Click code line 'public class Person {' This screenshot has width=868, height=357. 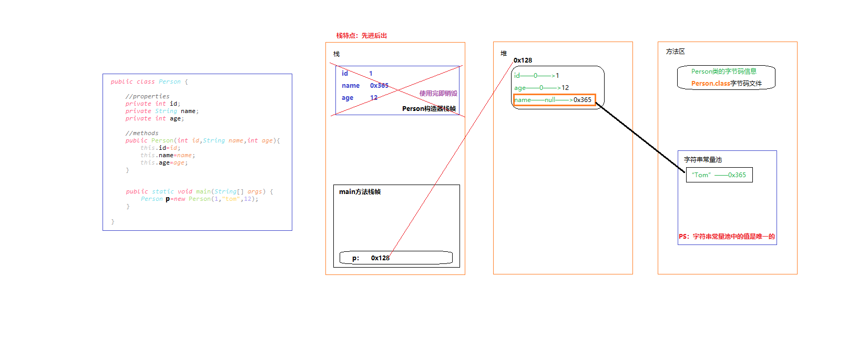click(x=149, y=82)
